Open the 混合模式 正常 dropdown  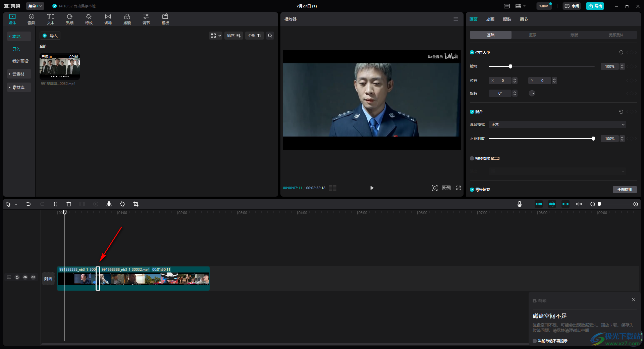point(557,124)
